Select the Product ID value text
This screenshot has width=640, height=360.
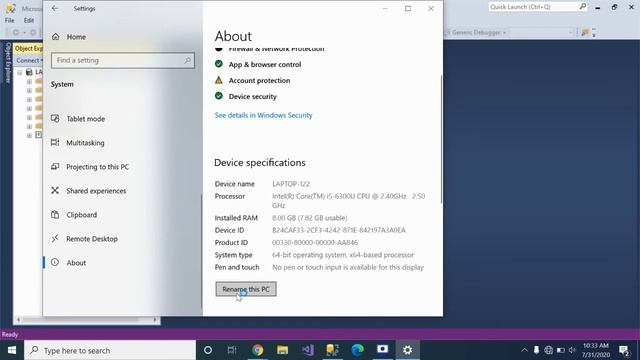[315, 242]
